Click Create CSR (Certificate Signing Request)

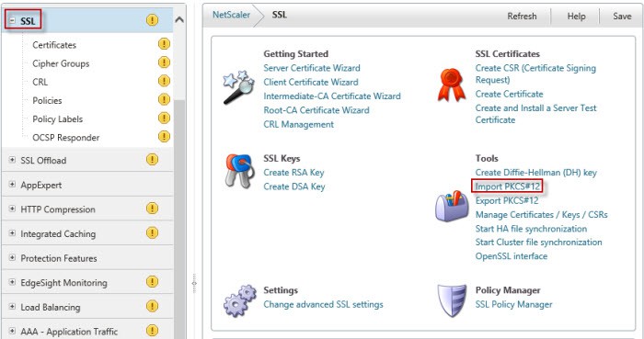tap(535, 73)
